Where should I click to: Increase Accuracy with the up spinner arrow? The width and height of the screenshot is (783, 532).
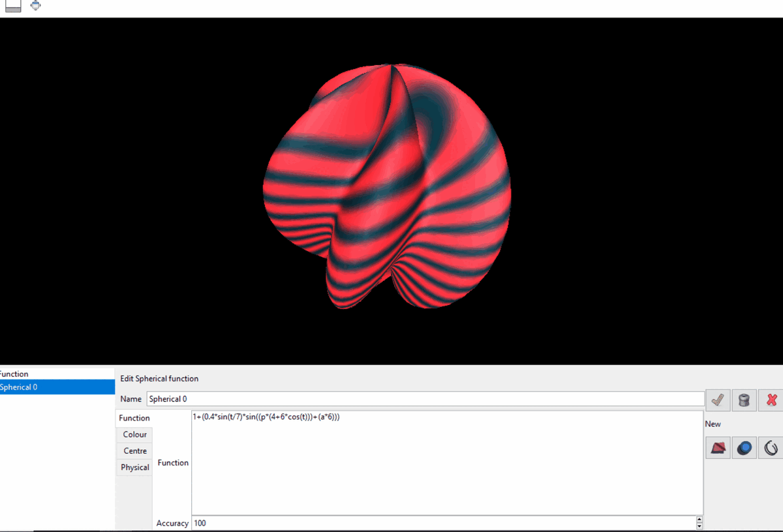click(x=699, y=520)
